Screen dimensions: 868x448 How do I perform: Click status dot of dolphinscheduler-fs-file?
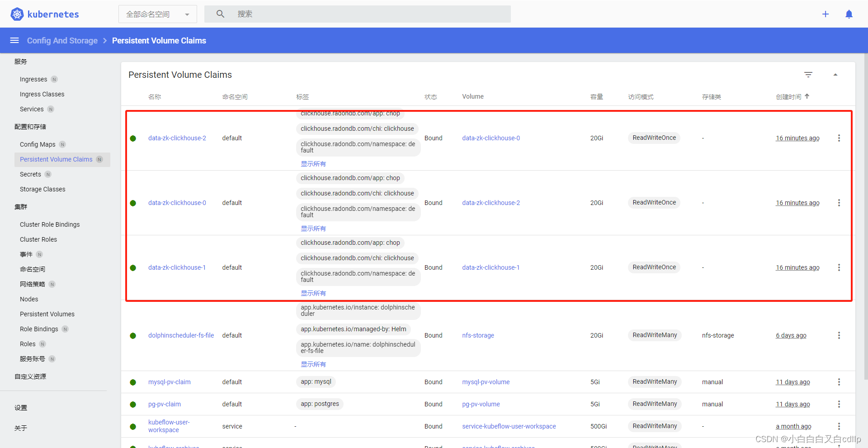[x=133, y=336]
